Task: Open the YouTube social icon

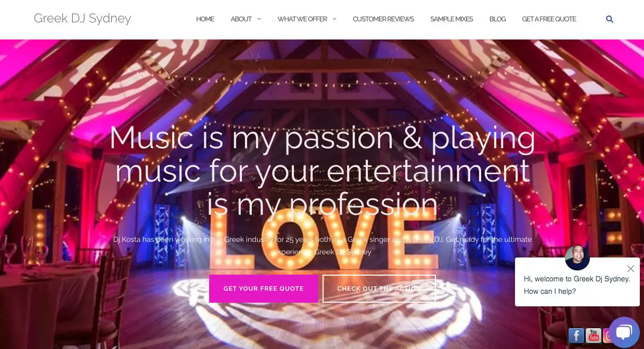Action: (593, 335)
